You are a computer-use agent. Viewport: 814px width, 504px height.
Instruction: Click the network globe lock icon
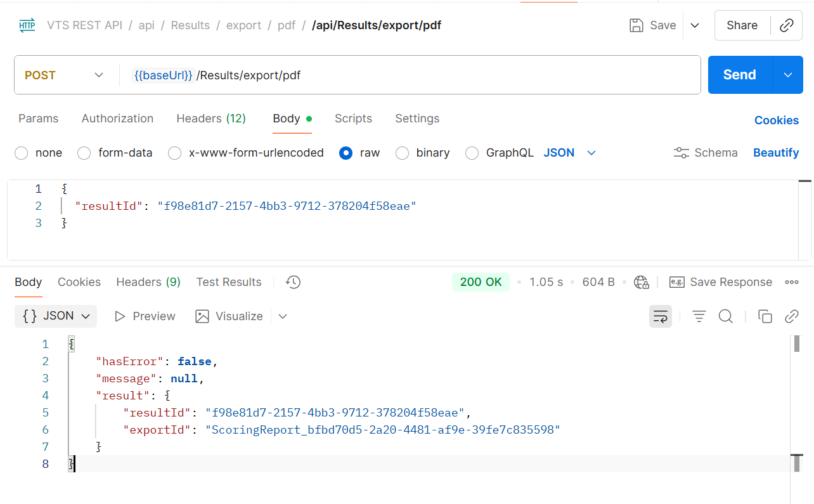(x=642, y=282)
